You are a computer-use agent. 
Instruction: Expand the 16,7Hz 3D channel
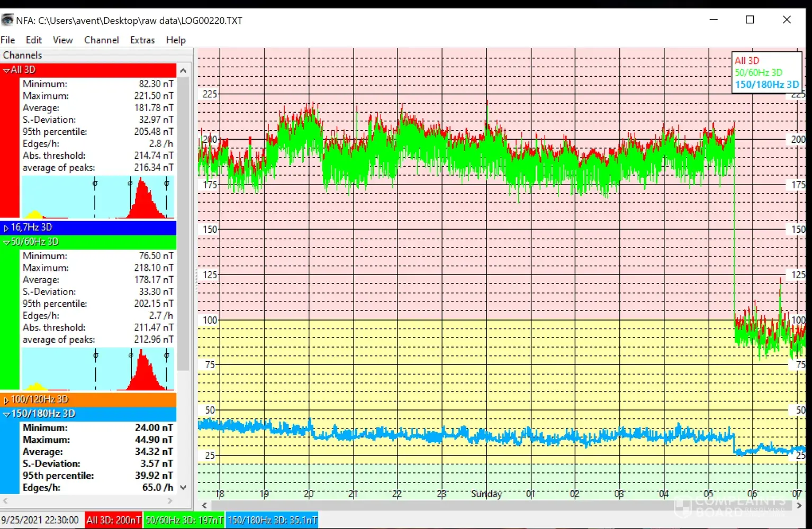tap(6, 228)
